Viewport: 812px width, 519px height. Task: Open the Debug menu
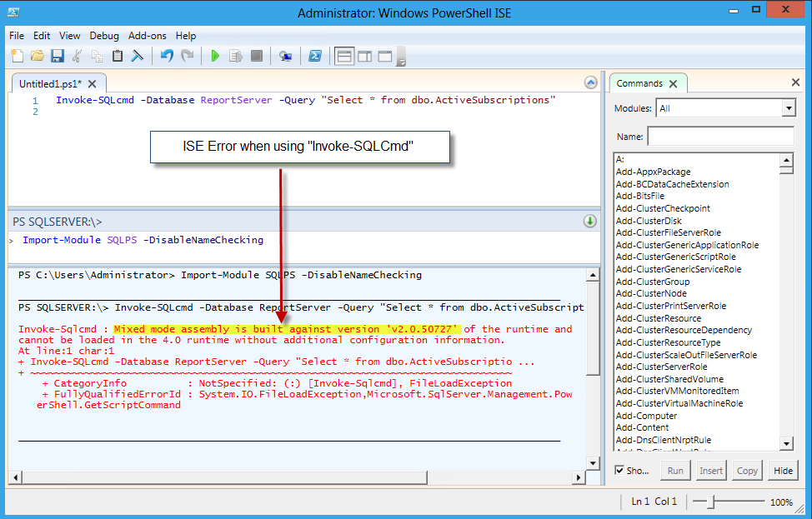tap(104, 36)
